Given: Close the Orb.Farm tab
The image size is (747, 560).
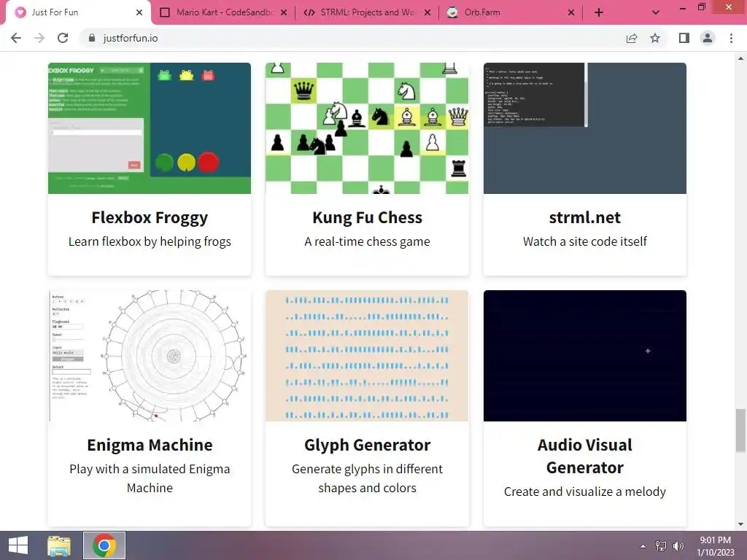Looking at the screenshot, I should [571, 12].
